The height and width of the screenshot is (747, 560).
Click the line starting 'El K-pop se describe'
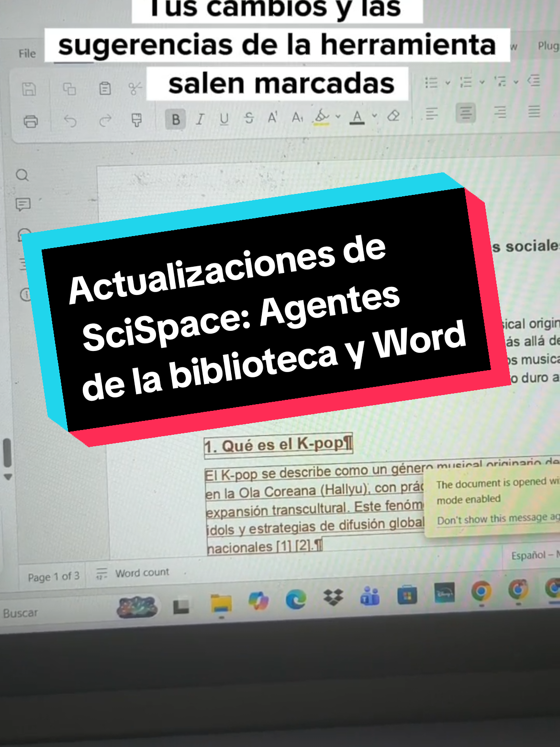click(381, 470)
